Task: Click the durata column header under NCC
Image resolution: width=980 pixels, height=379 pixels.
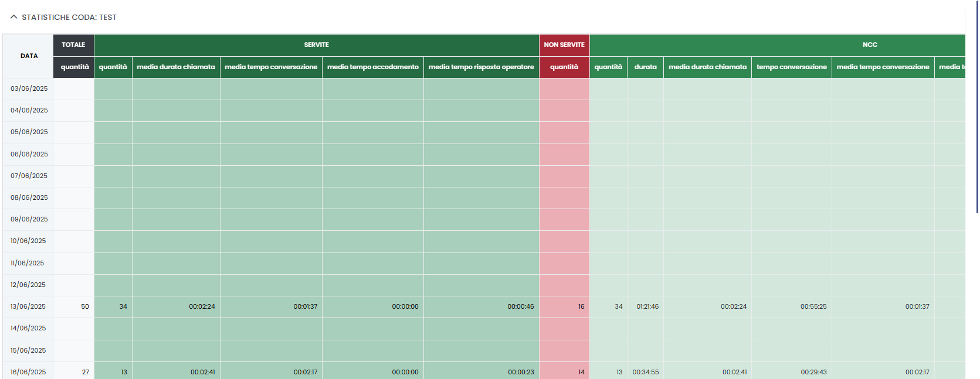Action: tap(645, 67)
